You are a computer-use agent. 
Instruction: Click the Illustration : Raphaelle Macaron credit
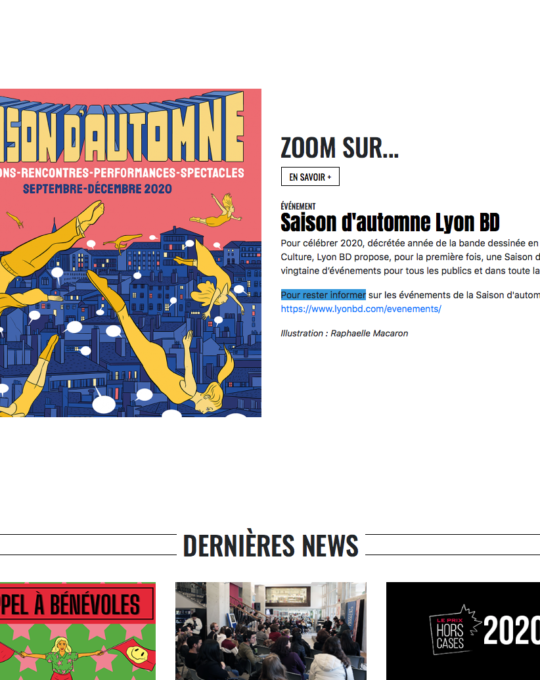pyautogui.click(x=344, y=333)
